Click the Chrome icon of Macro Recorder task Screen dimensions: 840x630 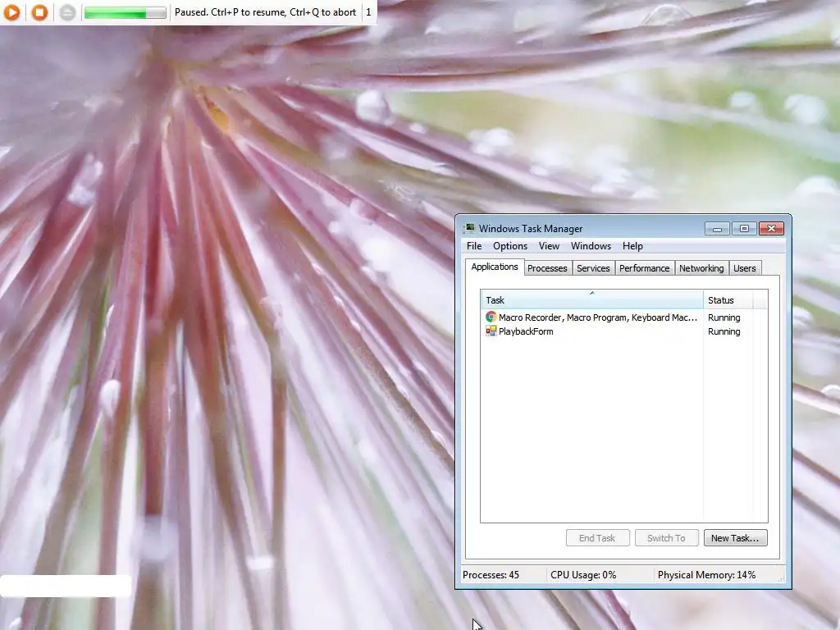coord(491,317)
